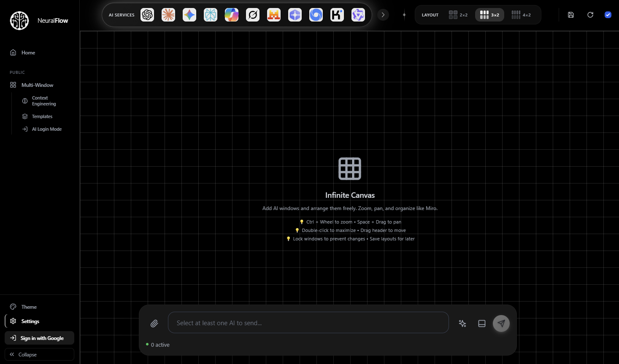
Task: Click the message input field
Action: pyautogui.click(x=308, y=323)
